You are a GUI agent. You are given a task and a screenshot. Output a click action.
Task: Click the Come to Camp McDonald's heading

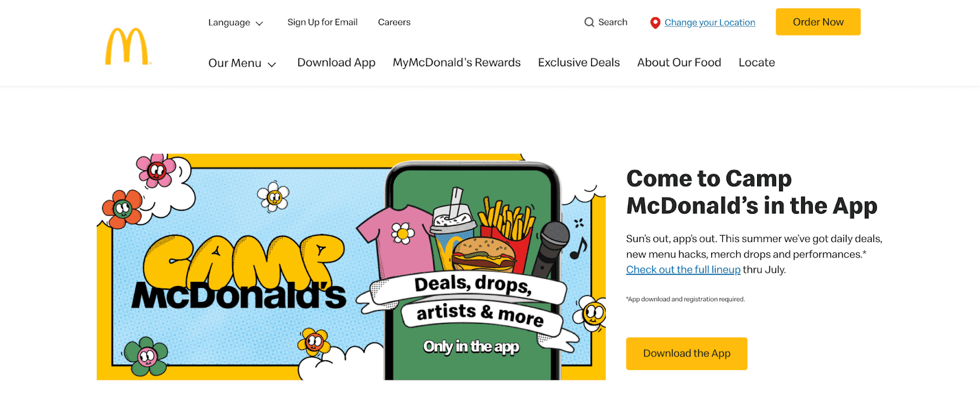(752, 192)
